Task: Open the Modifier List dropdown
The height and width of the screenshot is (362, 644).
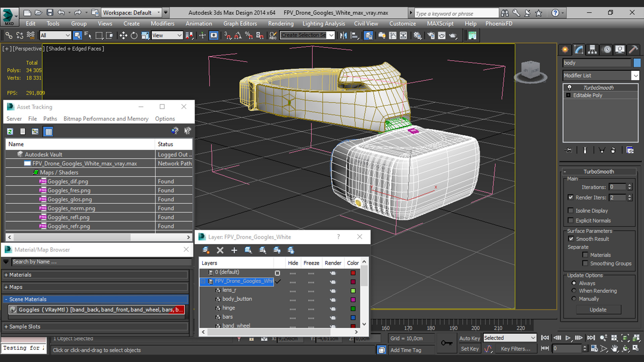Action: (635, 75)
